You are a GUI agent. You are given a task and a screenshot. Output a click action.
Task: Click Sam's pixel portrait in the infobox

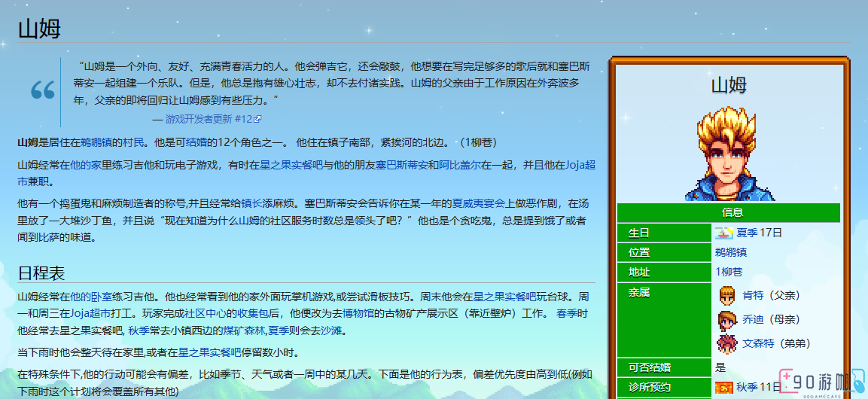(x=729, y=153)
